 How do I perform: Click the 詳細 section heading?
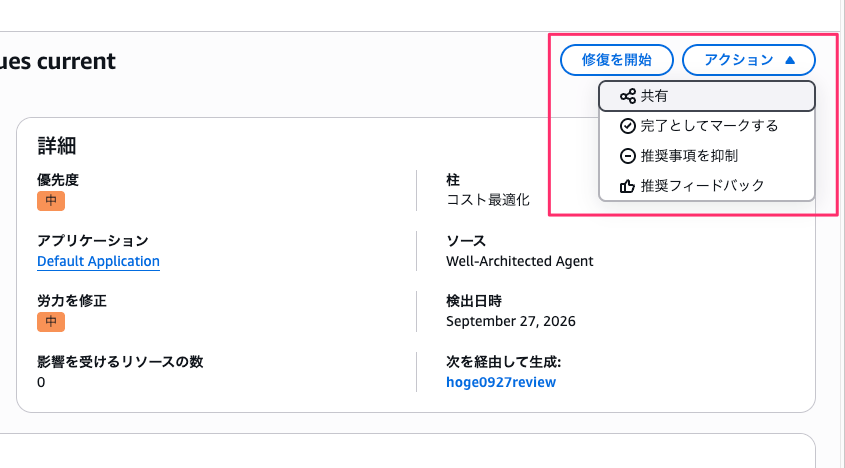tap(57, 146)
